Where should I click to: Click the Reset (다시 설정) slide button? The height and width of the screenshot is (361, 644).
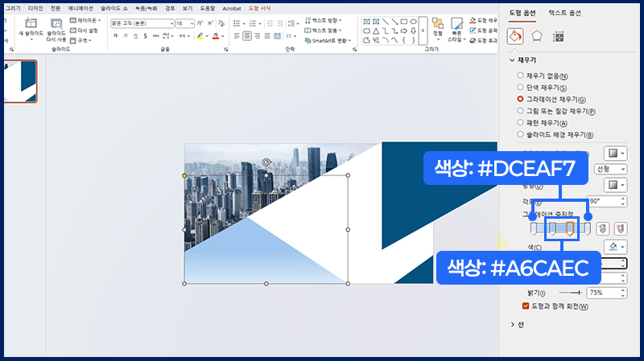[84, 31]
